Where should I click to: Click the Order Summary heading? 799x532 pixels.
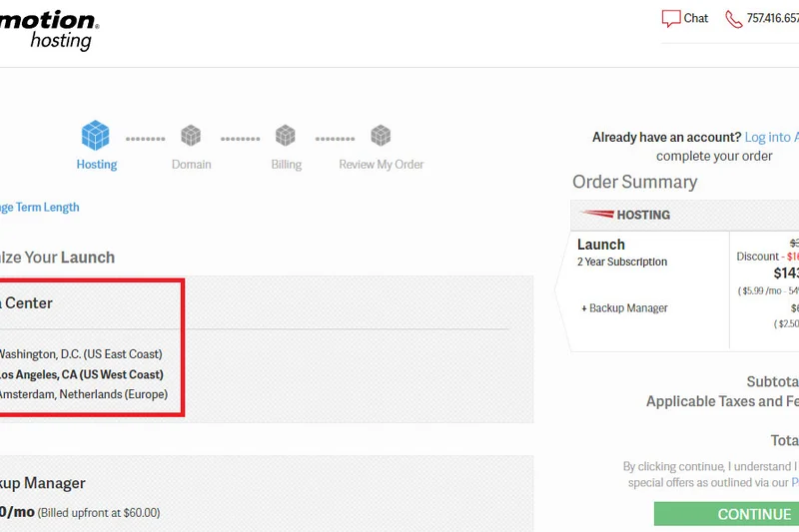[635, 182]
